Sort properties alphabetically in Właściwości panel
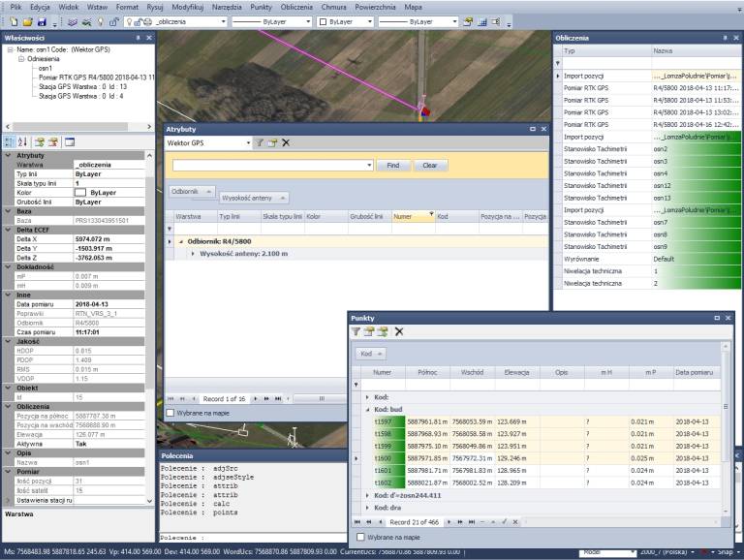Screen dimensions: 744x560 click(x=22, y=141)
